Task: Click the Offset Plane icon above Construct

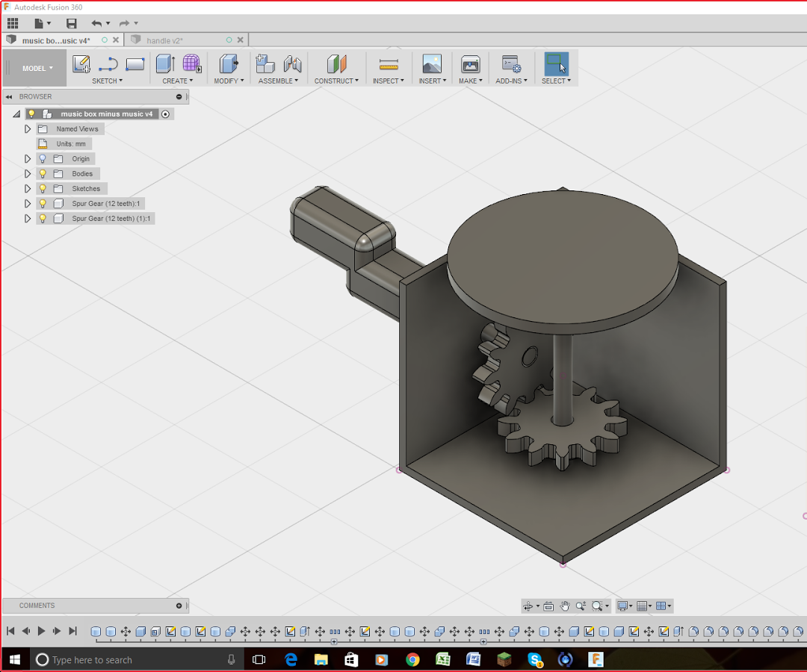Action: coord(337,64)
